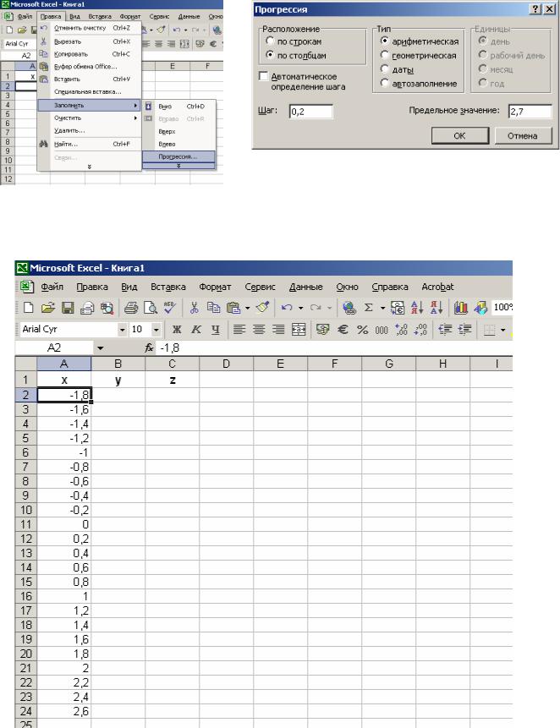Click 'Шаг' input field containing 0,2

click(x=311, y=112)
